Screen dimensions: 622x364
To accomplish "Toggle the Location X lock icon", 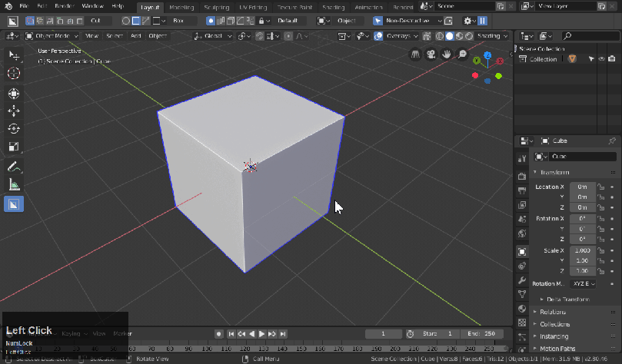I will (600, 187).
